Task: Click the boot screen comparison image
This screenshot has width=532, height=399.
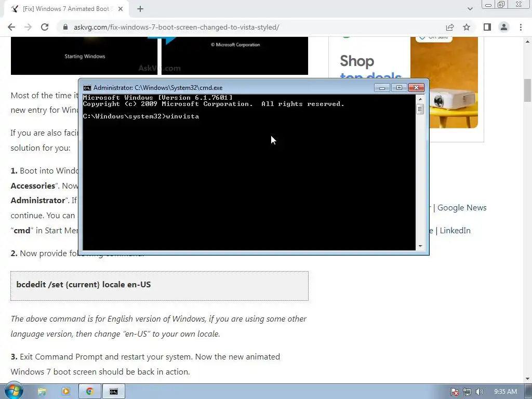Action: [x=159, y=56]
